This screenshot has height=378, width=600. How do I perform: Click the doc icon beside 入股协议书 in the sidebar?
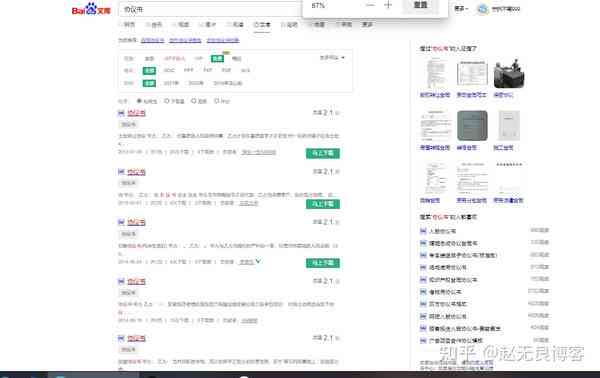(x=423, y=231)
